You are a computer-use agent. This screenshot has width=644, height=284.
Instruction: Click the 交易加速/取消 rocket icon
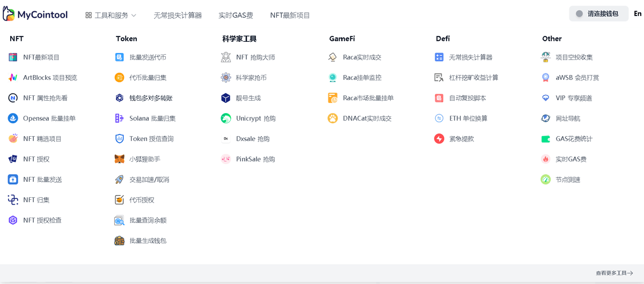point(119,180)
